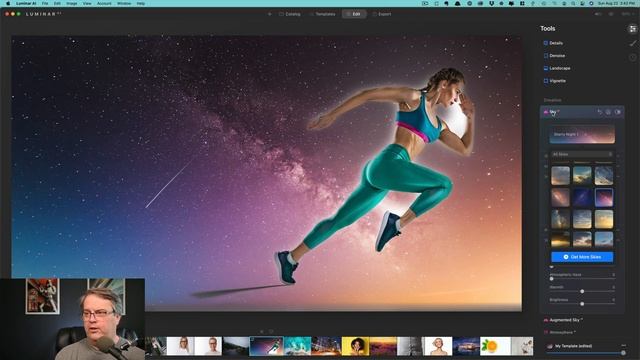This screenshot has width=640, height=360.
Task: Select the runner photo in the filmstrip
Action: coord(266,346)
